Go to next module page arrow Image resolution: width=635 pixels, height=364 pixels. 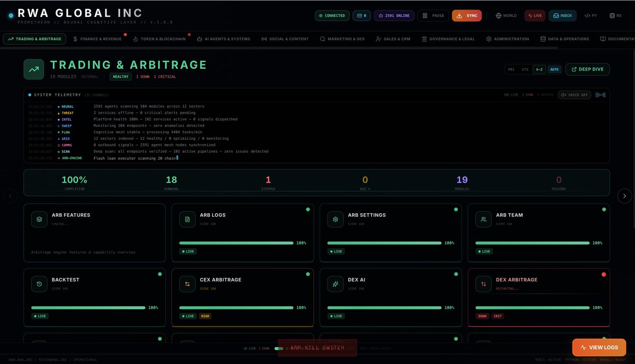tap(624, 196)
